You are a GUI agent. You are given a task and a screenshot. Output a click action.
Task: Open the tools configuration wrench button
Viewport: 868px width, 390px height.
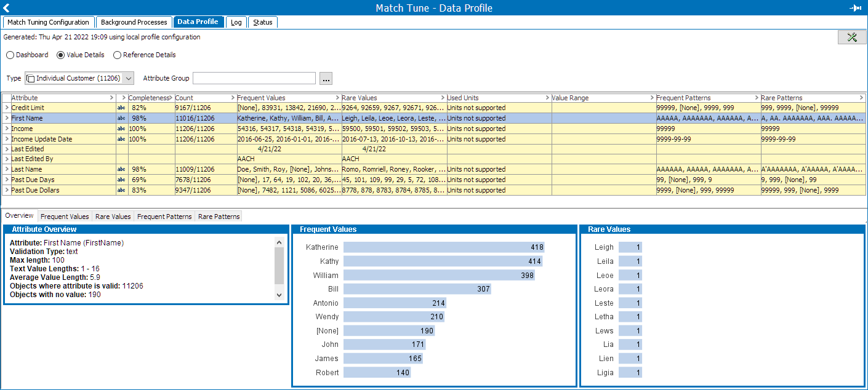(852, 38)
